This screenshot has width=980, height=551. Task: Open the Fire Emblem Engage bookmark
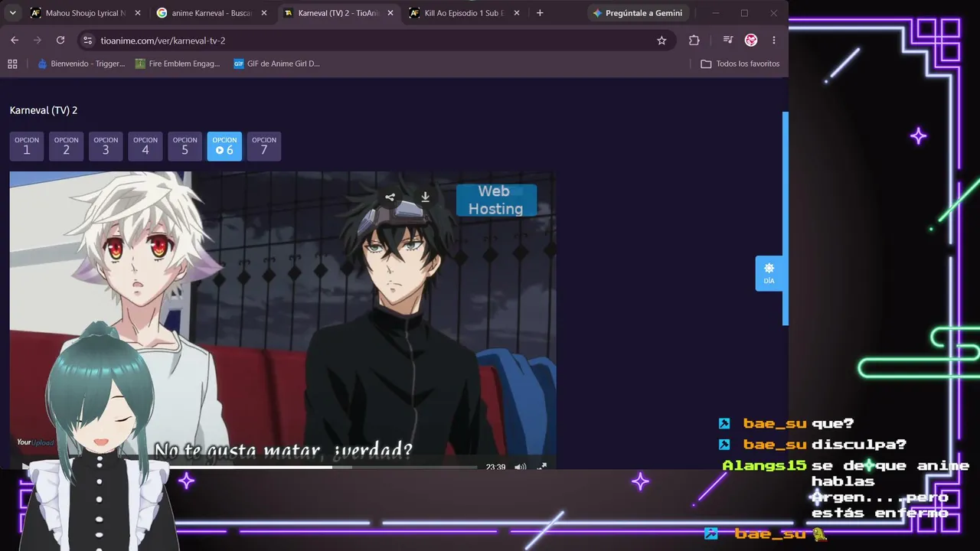click(x=178, y=64)
